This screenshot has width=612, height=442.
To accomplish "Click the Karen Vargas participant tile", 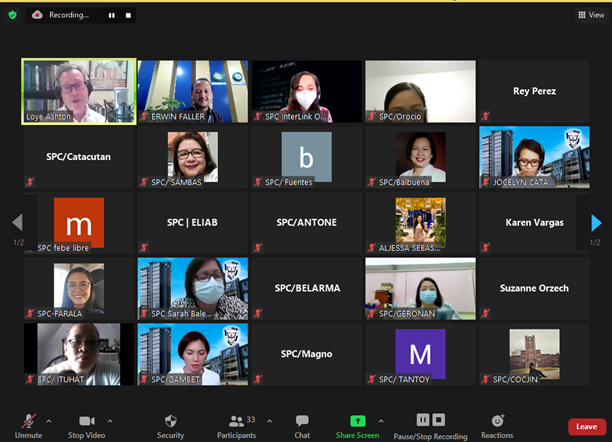I will (534, 223).
